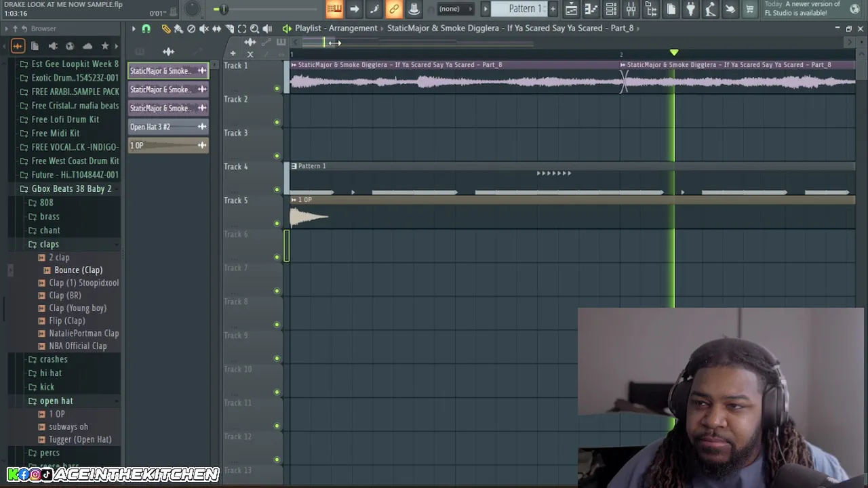Select the Playback speaker tool
868x488 pixels.
(267, 28)
